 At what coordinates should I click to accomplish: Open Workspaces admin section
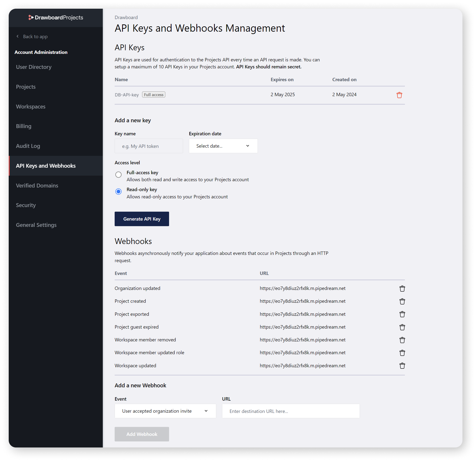coord(56,107)
